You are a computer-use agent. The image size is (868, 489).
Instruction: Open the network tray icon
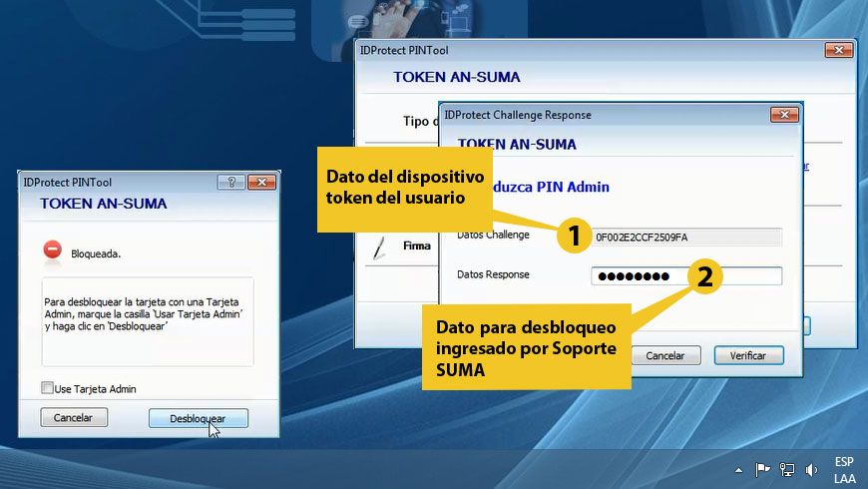coord(786,470)
